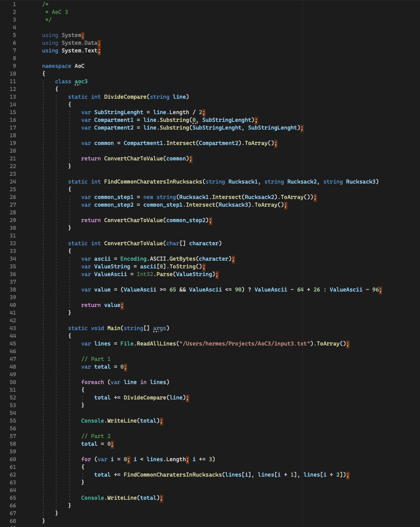This screenshot has height=527, width=420.
Task: Click line number 68 in the gutter
Action: point(13,521)
